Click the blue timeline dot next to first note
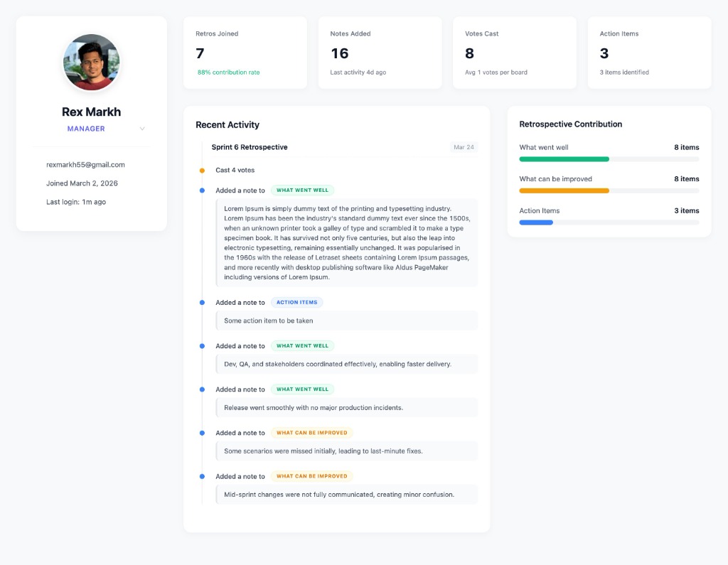This screenshot has width=728, height=565. click(201, 190)
